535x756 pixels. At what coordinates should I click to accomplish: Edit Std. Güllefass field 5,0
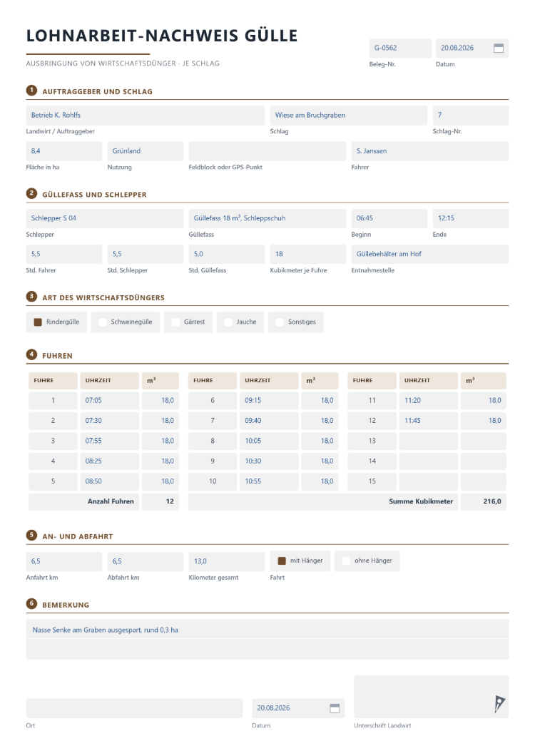pyautogui.click(x=226, y=254)
